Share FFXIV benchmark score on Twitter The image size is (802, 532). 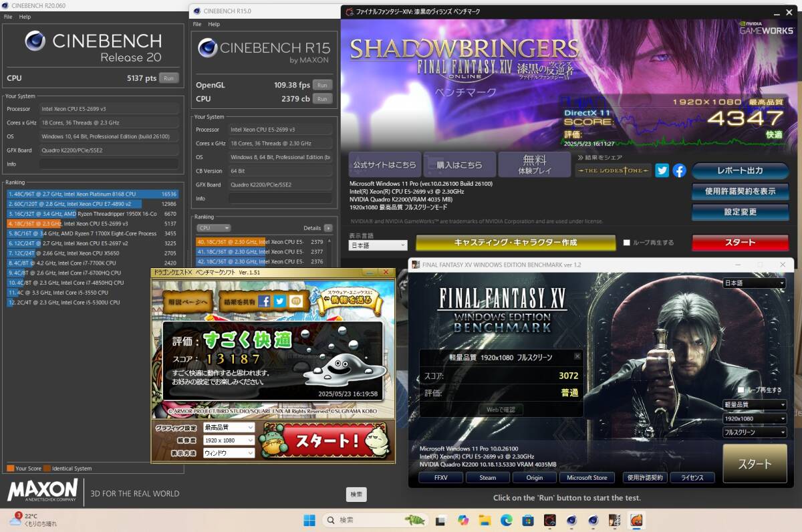pos(662,170)
